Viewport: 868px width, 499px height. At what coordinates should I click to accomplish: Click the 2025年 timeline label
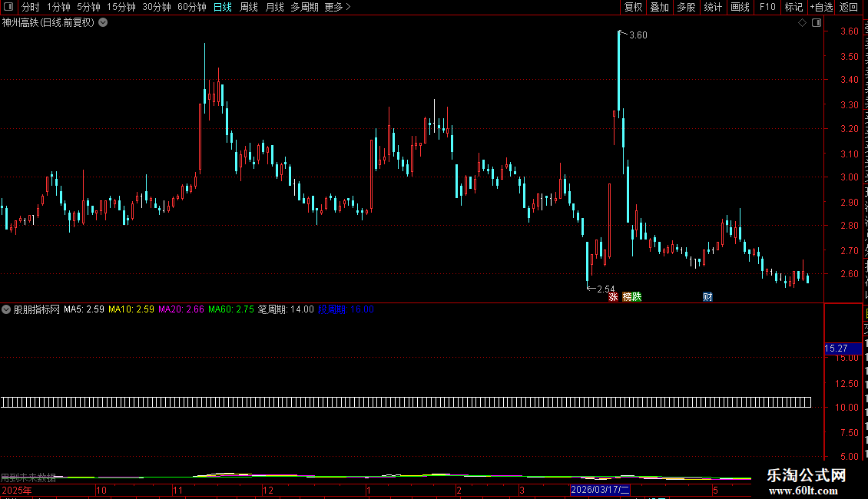[x=17, y=490]
